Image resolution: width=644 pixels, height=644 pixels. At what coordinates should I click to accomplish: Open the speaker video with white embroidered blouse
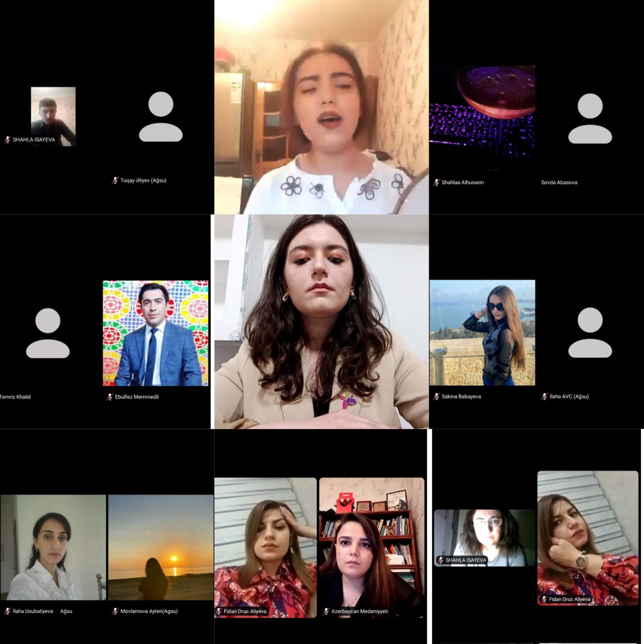click(321, 107)
